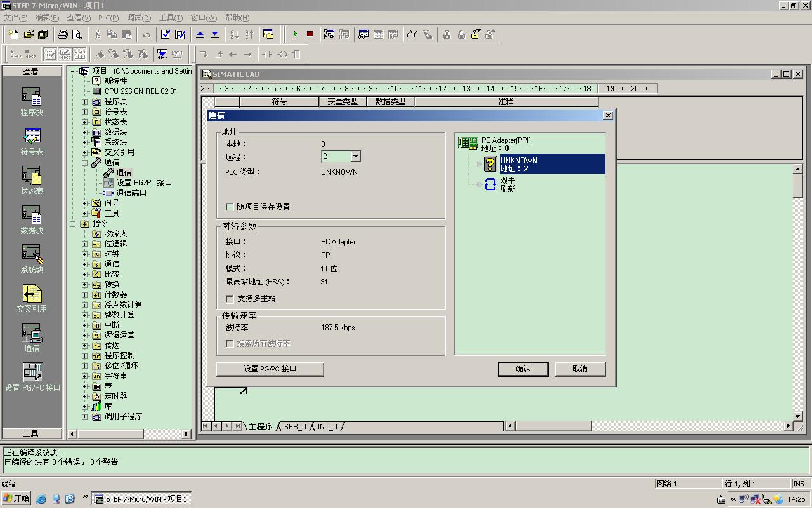Click the Save project toolbar icon
The width and height of the screenshot is (812, 508).
pyautogui.click(x=43, y=34)
